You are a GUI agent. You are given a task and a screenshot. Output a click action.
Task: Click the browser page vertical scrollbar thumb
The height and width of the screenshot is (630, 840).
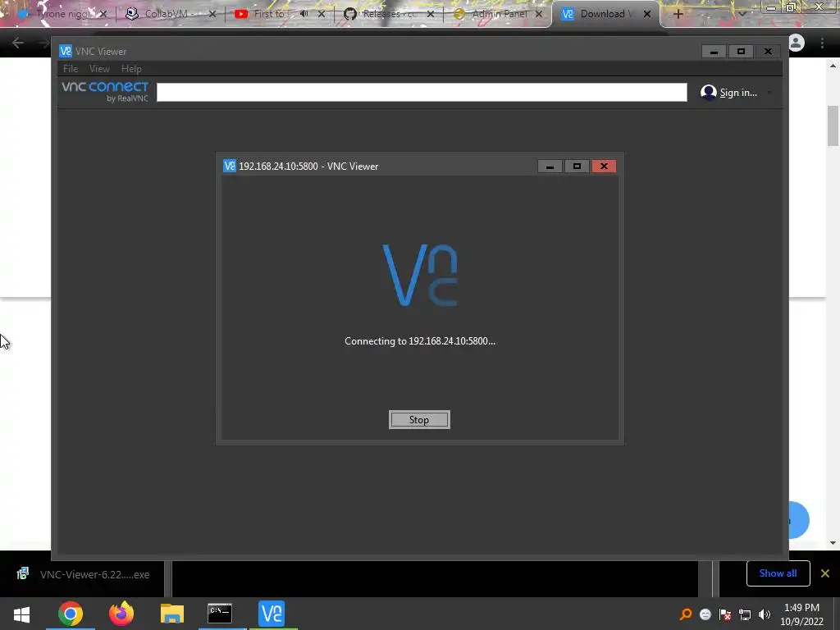tap(833, 126)
